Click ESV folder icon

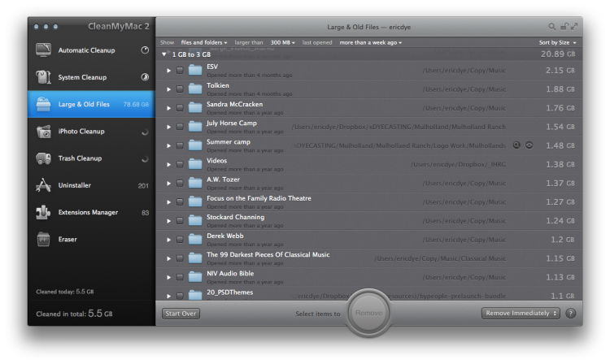click(x=195, y=71)
